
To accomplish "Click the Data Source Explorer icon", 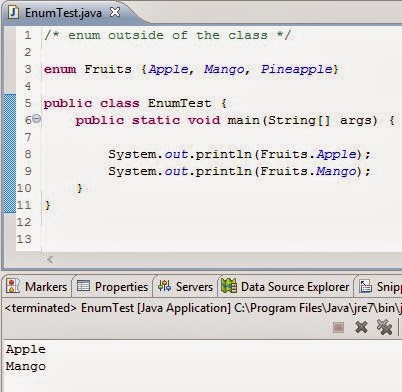I will click(x=229, y=286).
